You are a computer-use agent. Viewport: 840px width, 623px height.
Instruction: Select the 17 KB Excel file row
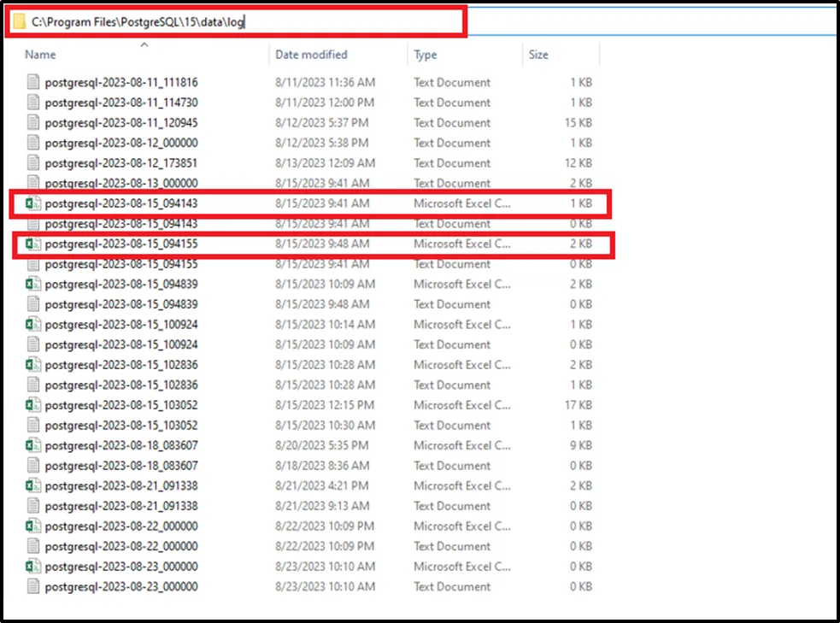coord(121,405)
